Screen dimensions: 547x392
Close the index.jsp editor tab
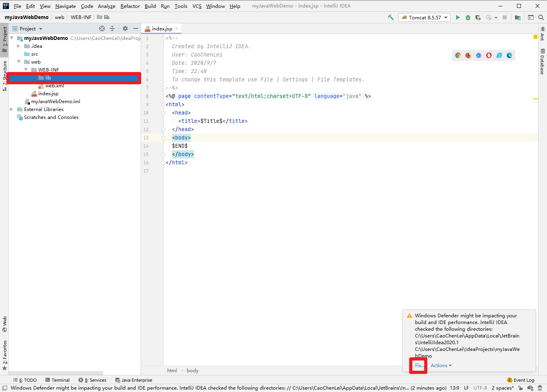[177, 28]
